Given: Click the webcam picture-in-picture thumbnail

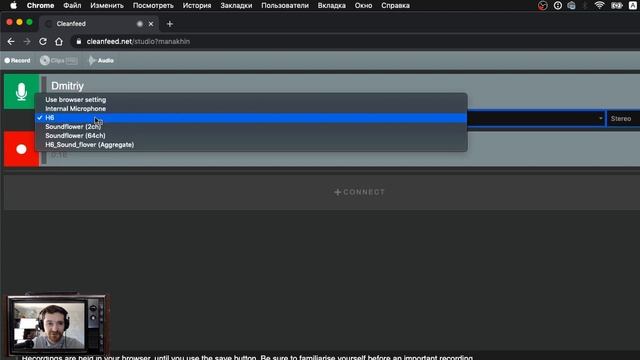Looking at the screenshot, I should pyautogui.click(x=57, y=324).
